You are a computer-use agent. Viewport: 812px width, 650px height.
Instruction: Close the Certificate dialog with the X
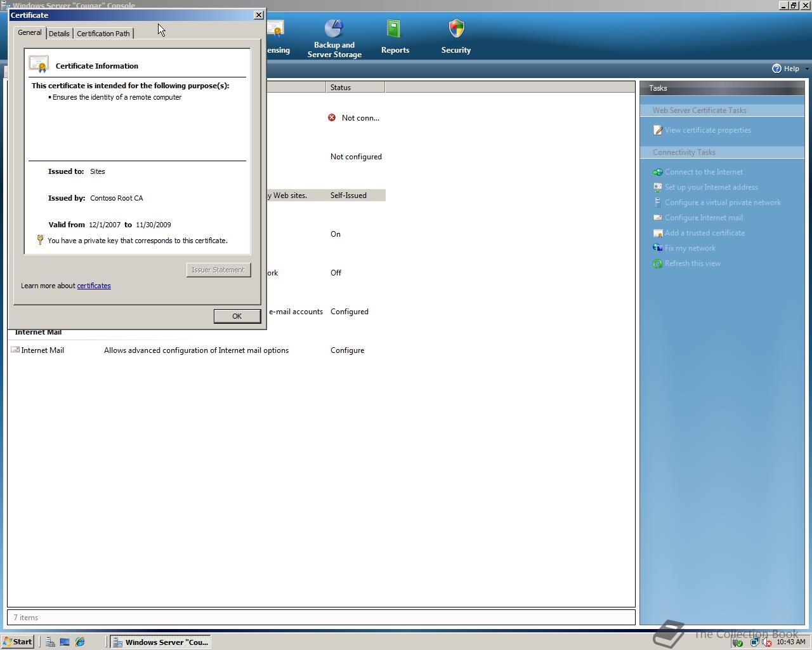258,15
